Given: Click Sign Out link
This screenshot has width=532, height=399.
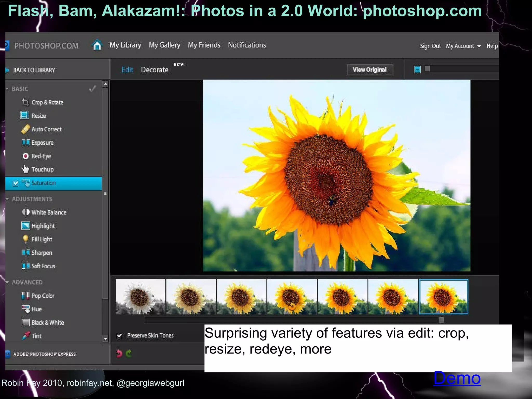Looking at the screenshot, I should coord(430,46).
